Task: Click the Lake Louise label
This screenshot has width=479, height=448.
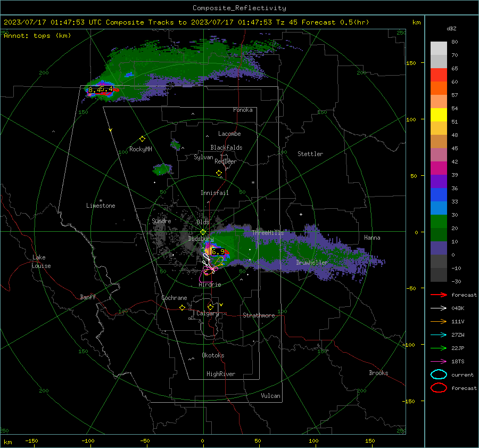Action: (42, 262)
